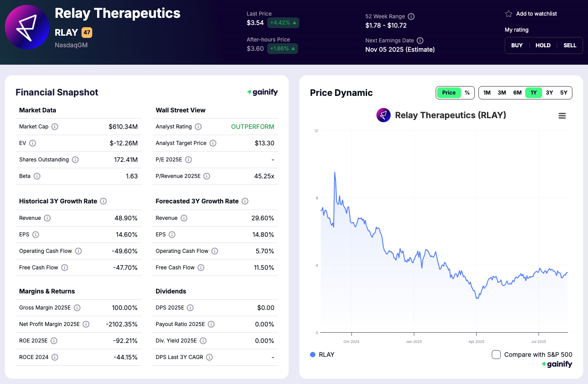
Task: Select the 1Y time range
Action: (534, 93)
